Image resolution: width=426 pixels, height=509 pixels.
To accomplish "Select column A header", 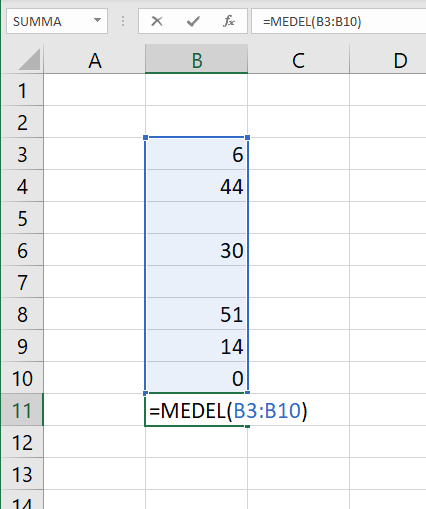I will (95, 59).
